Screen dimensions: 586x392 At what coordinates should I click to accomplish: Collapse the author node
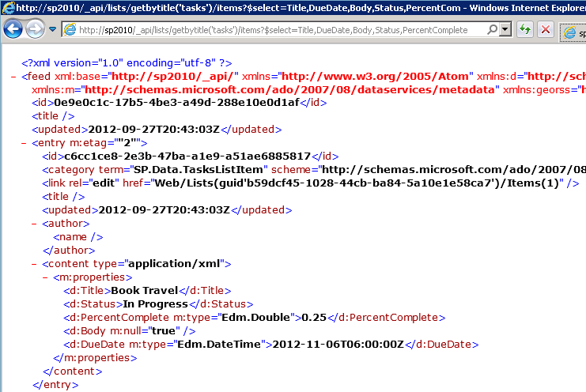pyautogui.click(x=34, y=224)
